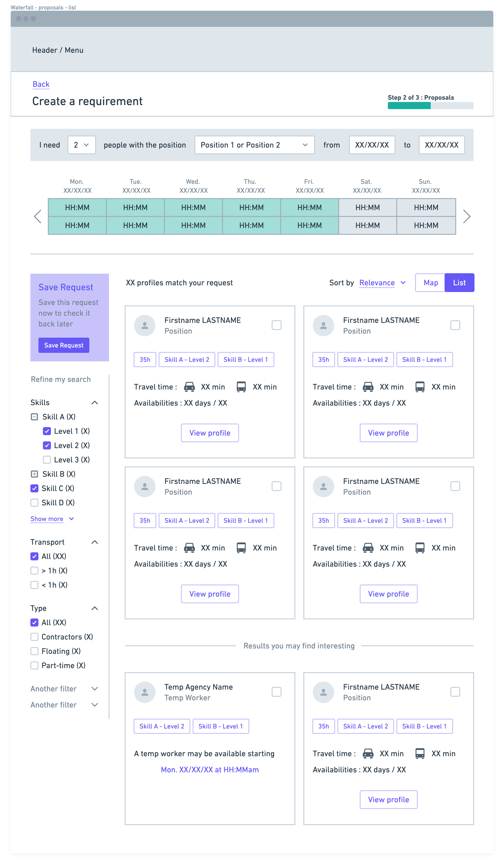Collapse the Transport filter section chevron

95,542
